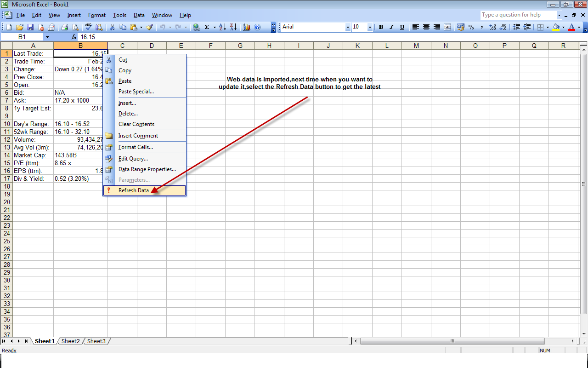Click the AutoSum sigma icon
Viewport: 588px width, 368px height.
(207, 27)
